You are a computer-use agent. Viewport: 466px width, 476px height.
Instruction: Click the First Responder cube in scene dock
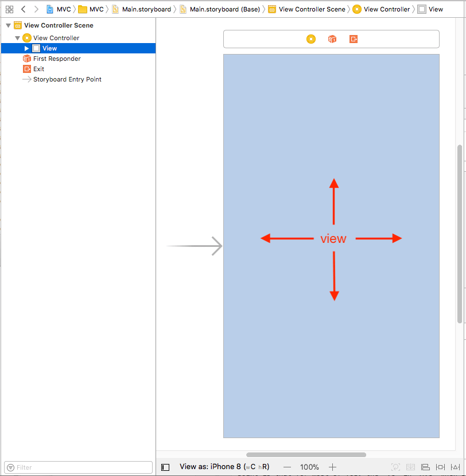tap(332, 39)
